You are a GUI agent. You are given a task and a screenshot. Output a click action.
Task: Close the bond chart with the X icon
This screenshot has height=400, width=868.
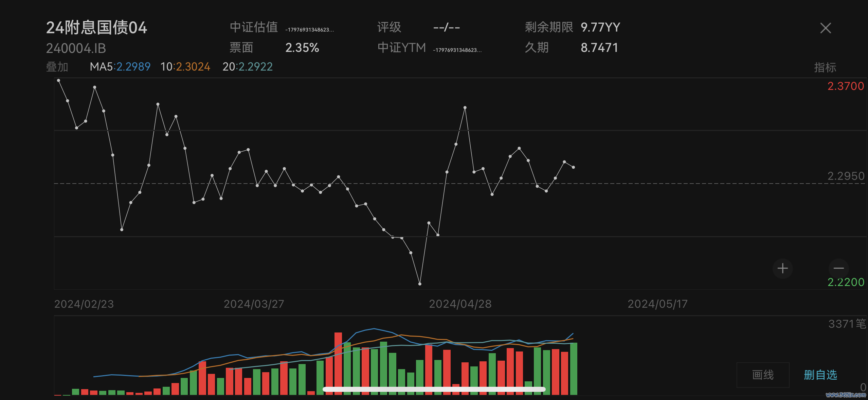(825, 28)
